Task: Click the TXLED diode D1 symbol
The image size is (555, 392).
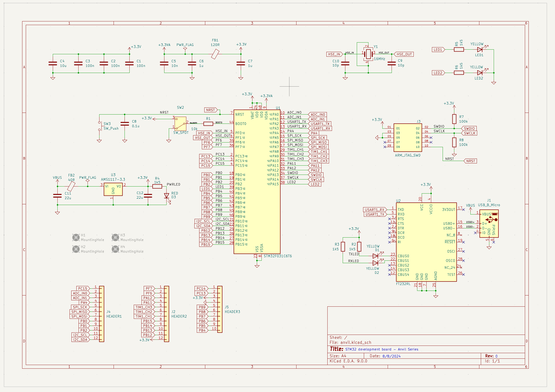Action: tap(375, 255)
